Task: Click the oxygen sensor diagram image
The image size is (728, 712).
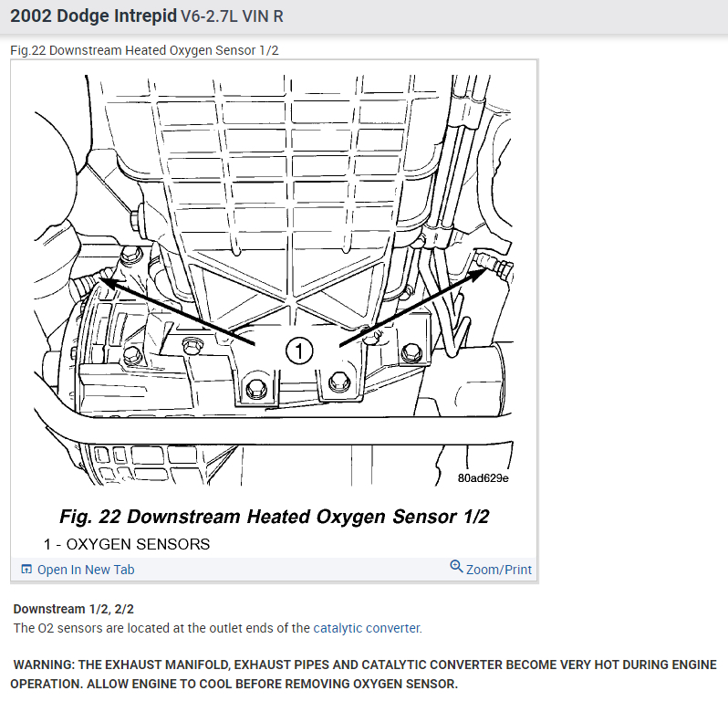Action: tap(274, 280)
